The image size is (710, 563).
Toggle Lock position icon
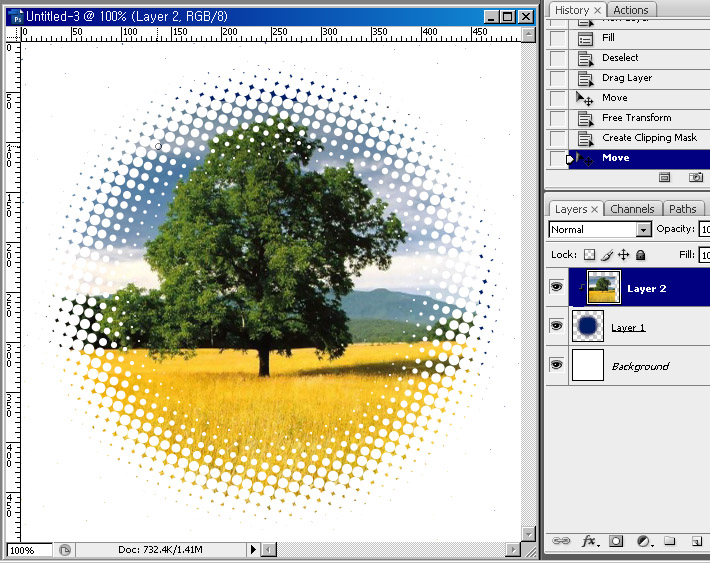(x=624, y=255)
